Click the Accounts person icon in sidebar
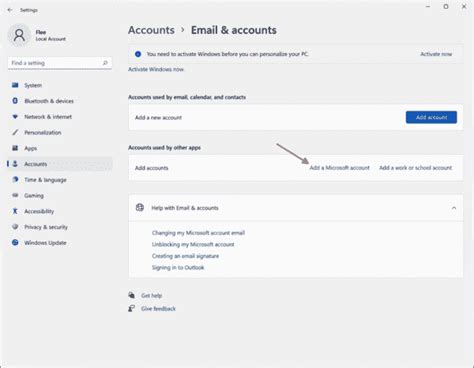This screenshot has height=368, width=474. click(15, 164)
